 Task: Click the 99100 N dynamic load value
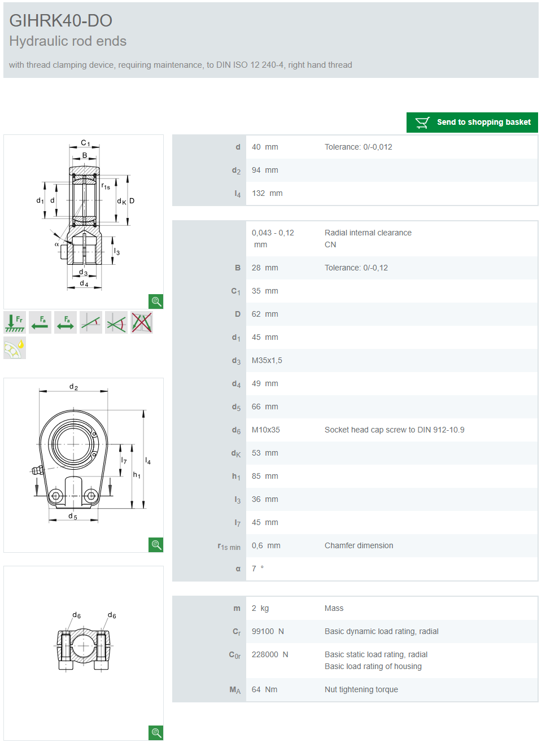pos(268,631)
